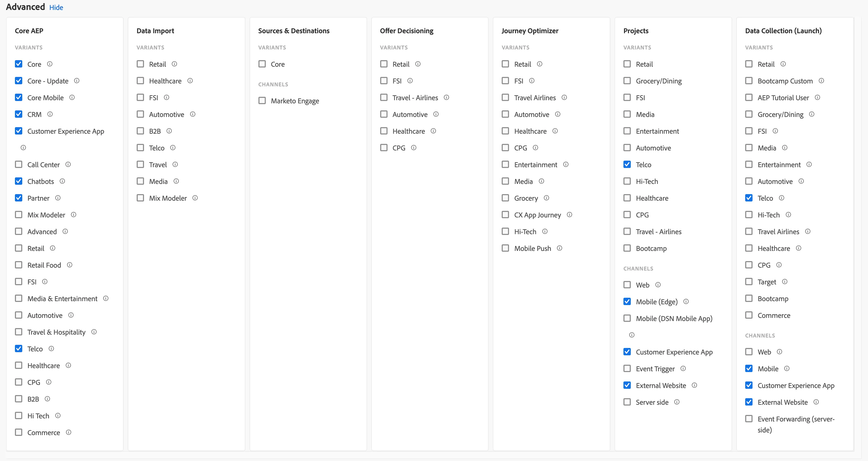Hide the Advanced section
This screenshot has width=868, height=461.
point(56,7)
